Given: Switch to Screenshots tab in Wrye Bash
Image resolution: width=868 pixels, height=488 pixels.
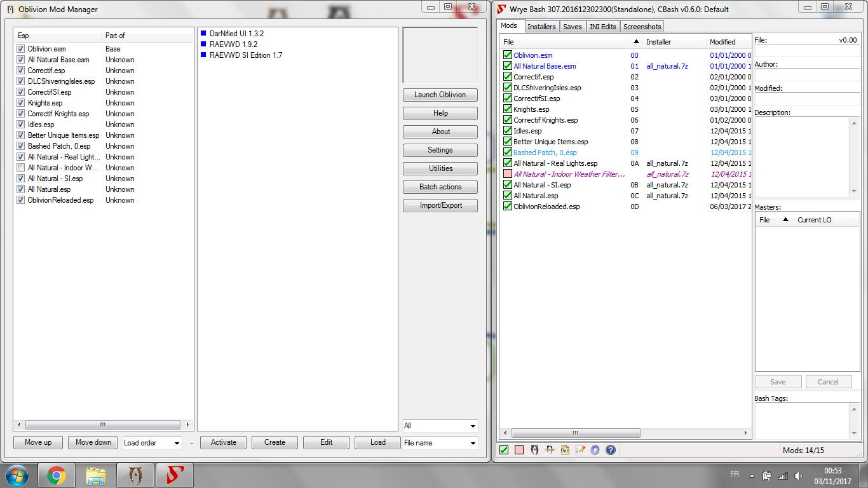Looking at the screenshot, I should 642,27.
